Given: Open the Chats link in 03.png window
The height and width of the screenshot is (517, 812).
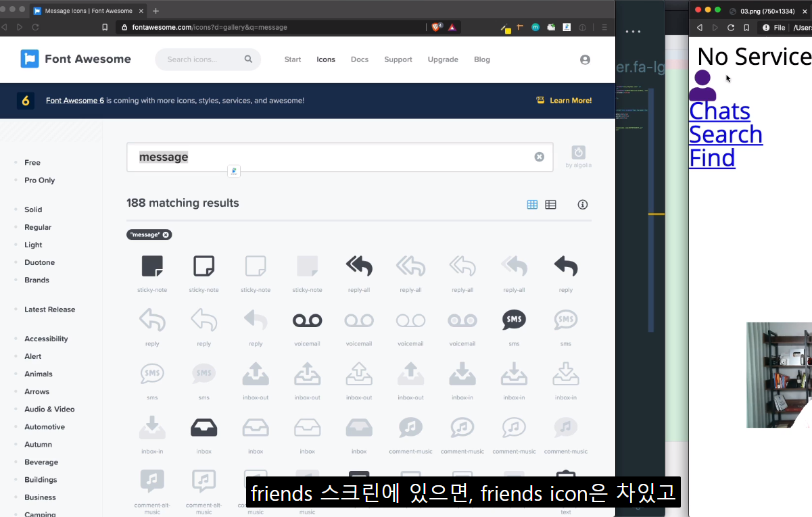Looking at the screenshot, I should [x=719, y=111].
